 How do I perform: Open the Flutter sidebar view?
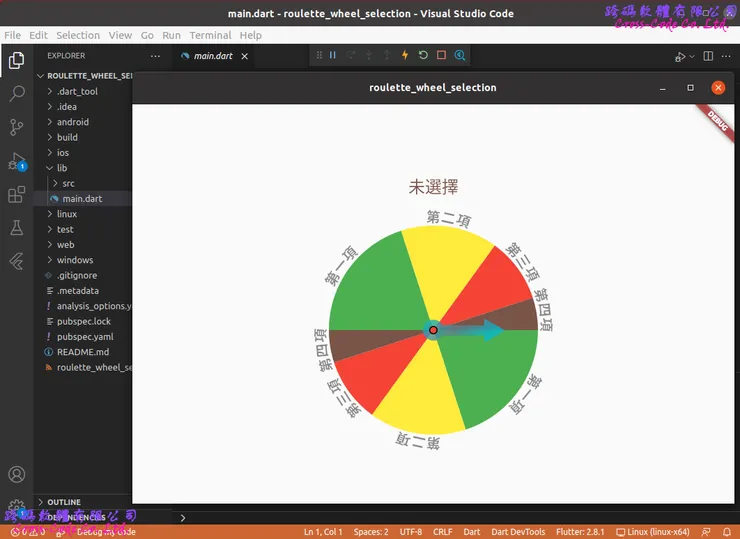click(x=17, y=261)
